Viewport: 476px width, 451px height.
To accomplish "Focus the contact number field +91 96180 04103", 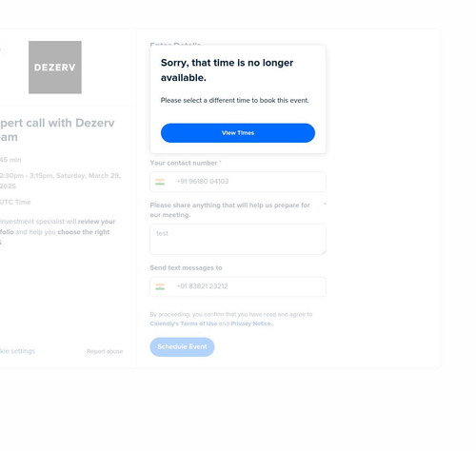I will [x=238, y=182].
